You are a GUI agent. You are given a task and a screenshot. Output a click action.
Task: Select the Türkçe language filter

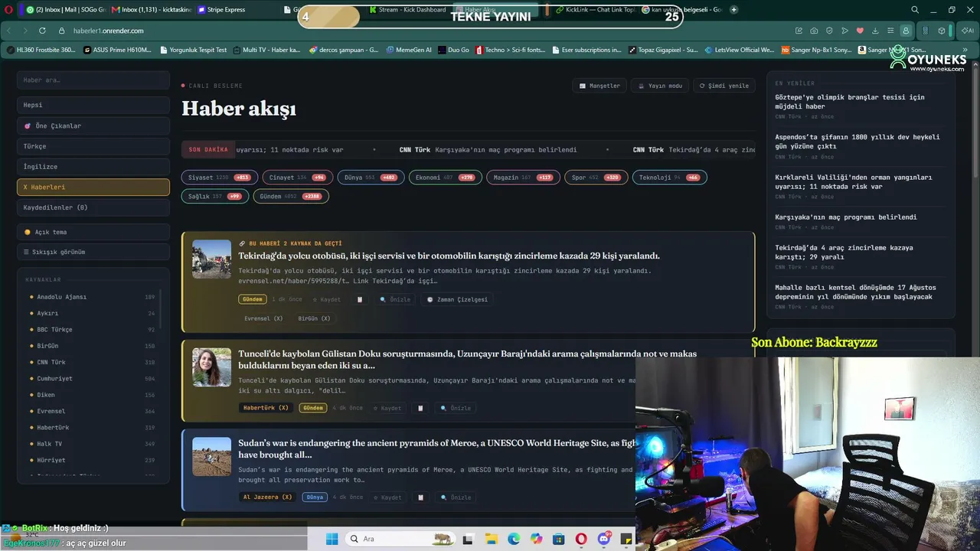93,146
